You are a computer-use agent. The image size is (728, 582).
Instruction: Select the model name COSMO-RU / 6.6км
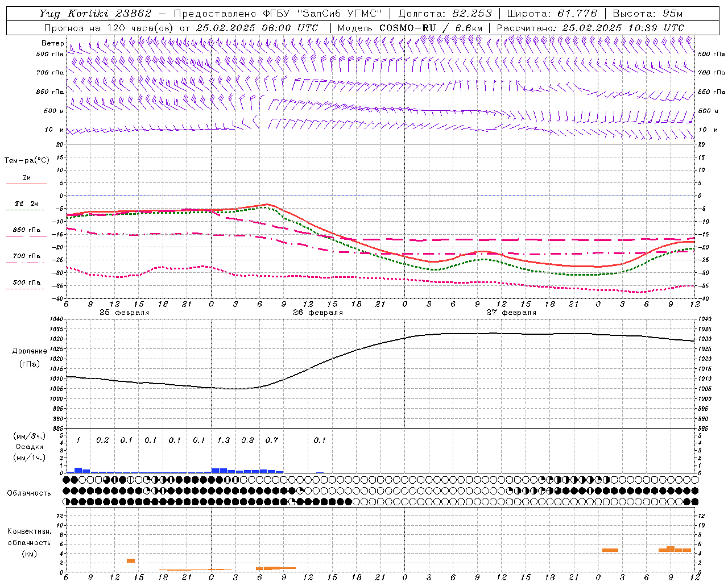point(431,28)
